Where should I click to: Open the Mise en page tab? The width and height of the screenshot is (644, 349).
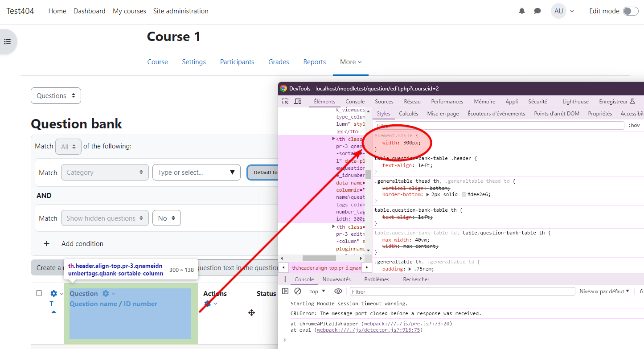[x=443, y=114]
